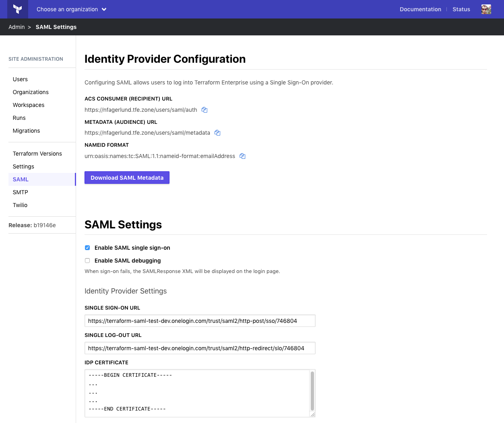Open the user avatar menu
Image resolution: width=504 pixels, height=423 pixels.
486,9
